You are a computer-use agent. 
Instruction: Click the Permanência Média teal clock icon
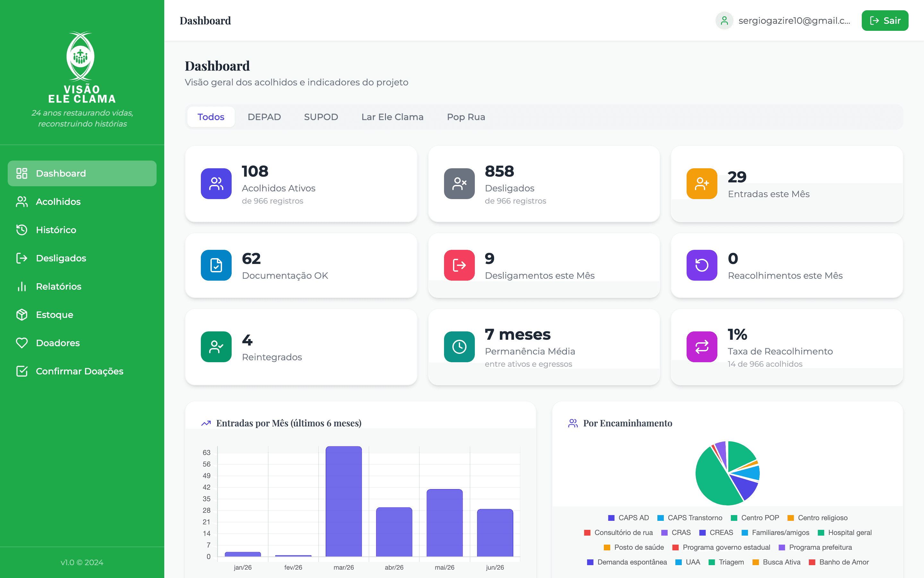459,347
